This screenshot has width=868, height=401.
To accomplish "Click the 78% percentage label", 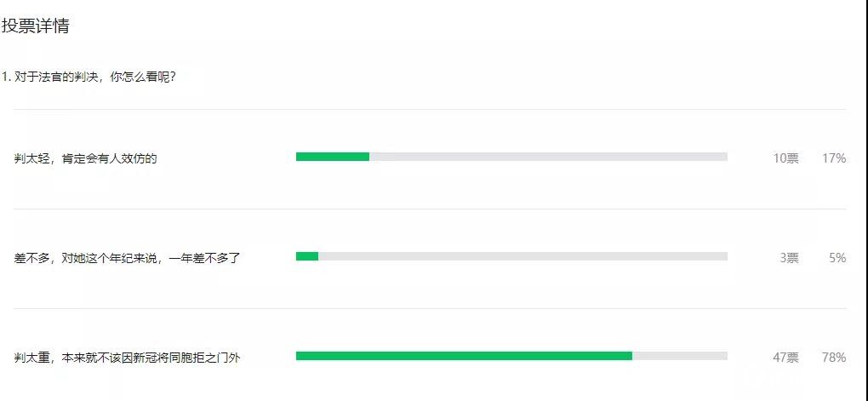I will (x=834, y=358).
